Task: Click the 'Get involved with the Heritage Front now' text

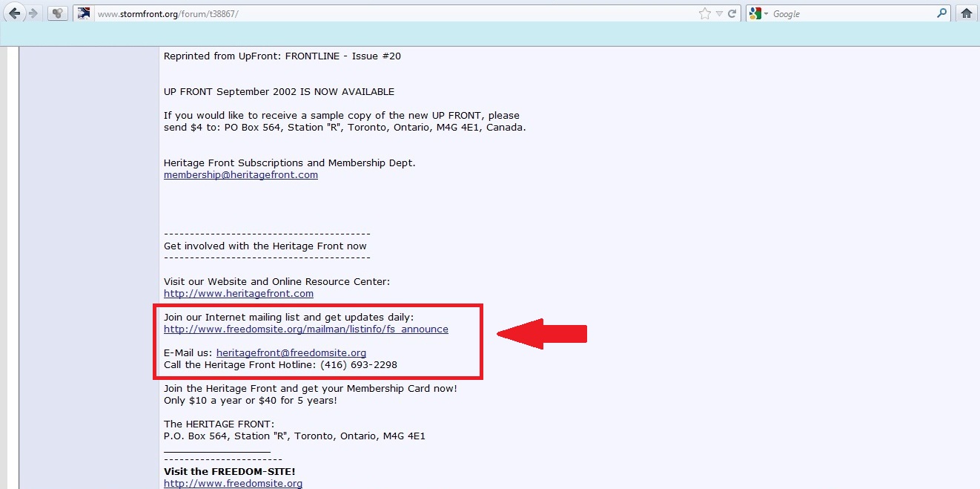Action: (x=265, y=246)
